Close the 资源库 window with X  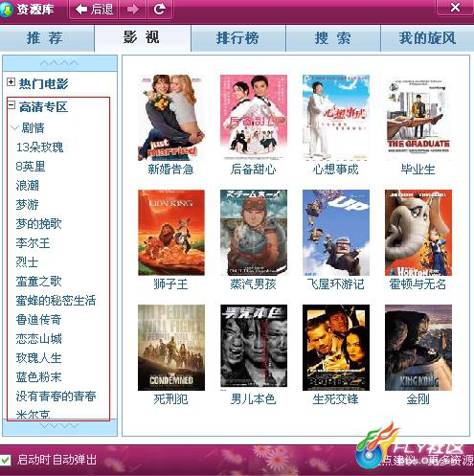click(455, 7)
